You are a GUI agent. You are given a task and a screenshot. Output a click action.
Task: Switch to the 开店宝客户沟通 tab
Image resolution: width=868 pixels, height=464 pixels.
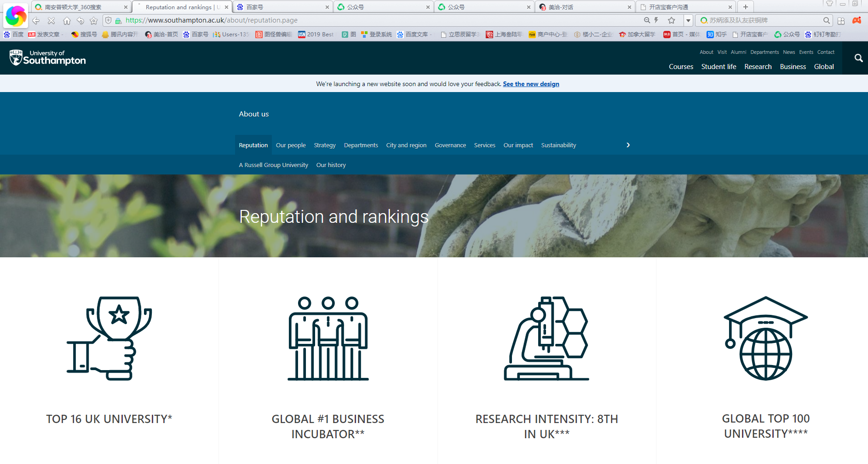[686, 7]
